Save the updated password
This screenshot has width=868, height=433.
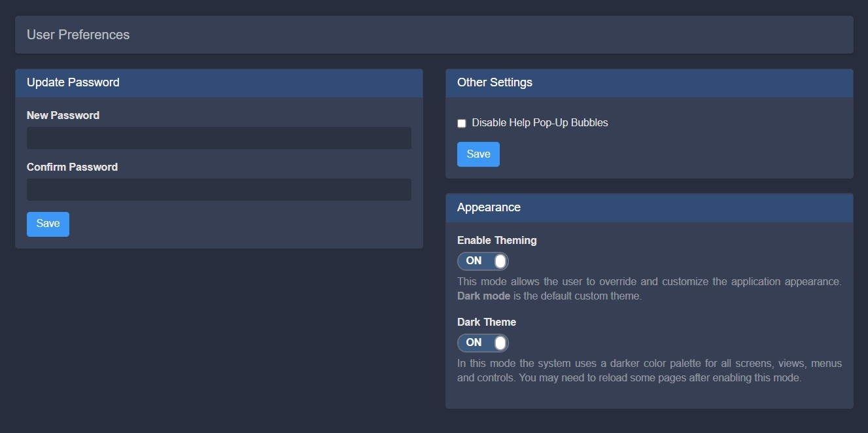pyautogui.click(x=48, y=224)
